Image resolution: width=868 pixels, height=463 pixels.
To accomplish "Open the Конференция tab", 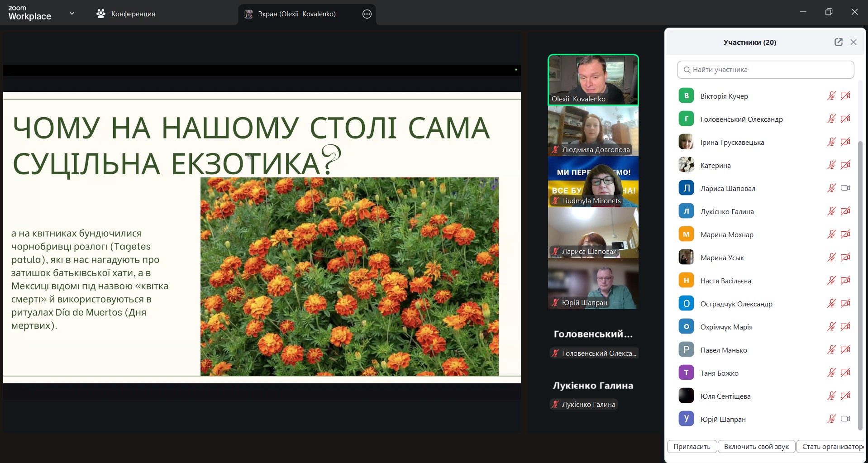I will point(126,14).
